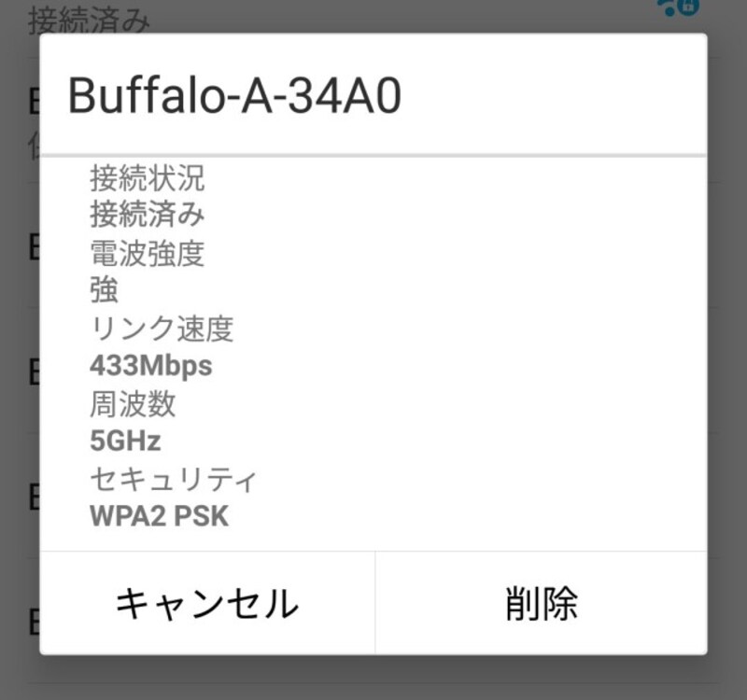Screen dimensions: 747x700
Task: Tap the セキュリティ label
Action: point(173,480)
